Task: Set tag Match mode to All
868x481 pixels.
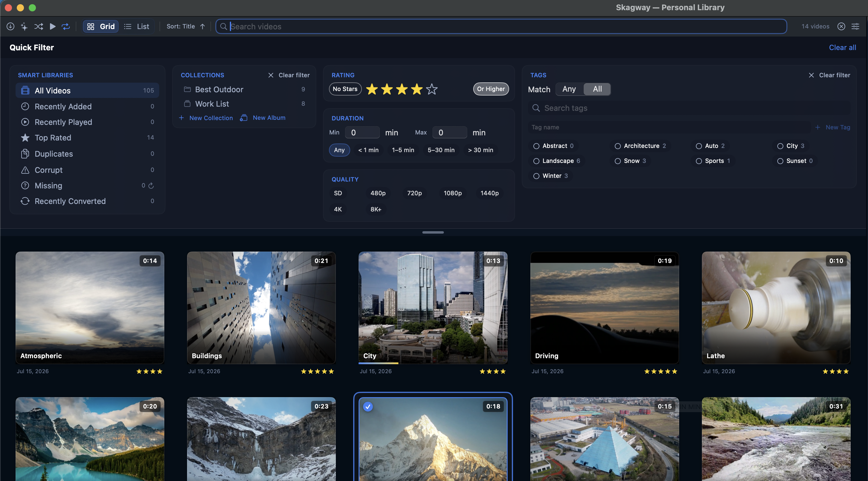Action: 597,89
